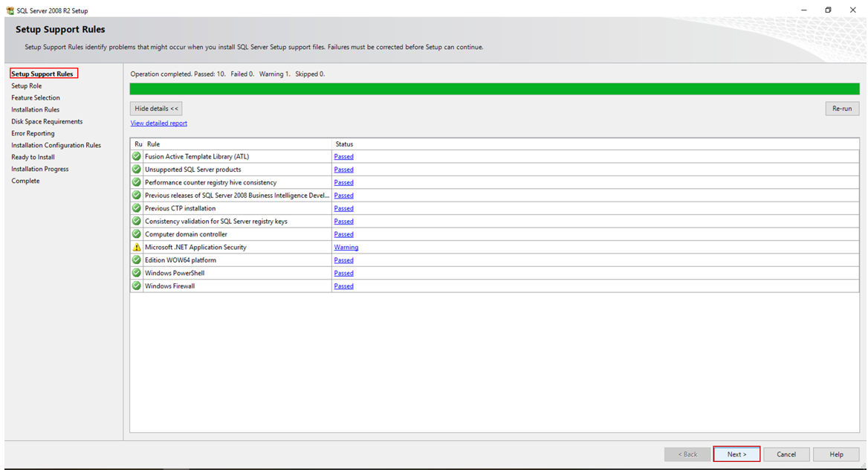Select Installation Progress step in sidebar
Screen dimensions: 868x470
(40, 169)
